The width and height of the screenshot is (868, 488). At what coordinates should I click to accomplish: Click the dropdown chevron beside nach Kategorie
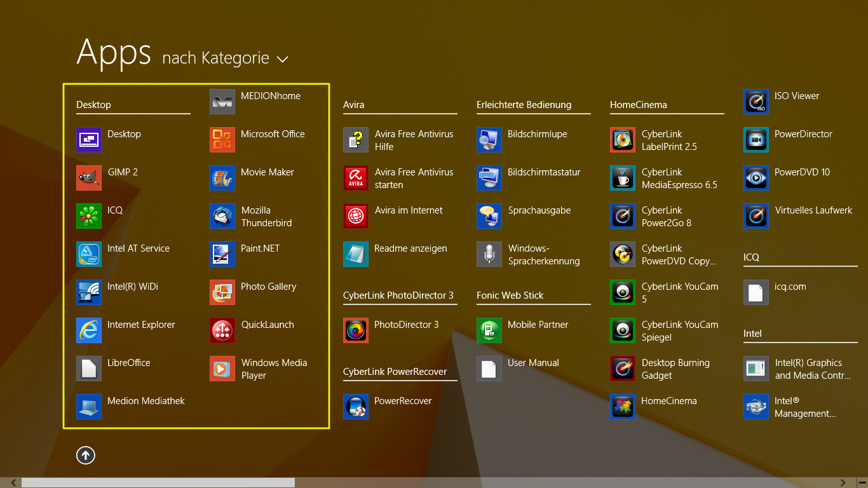[283, 59]
